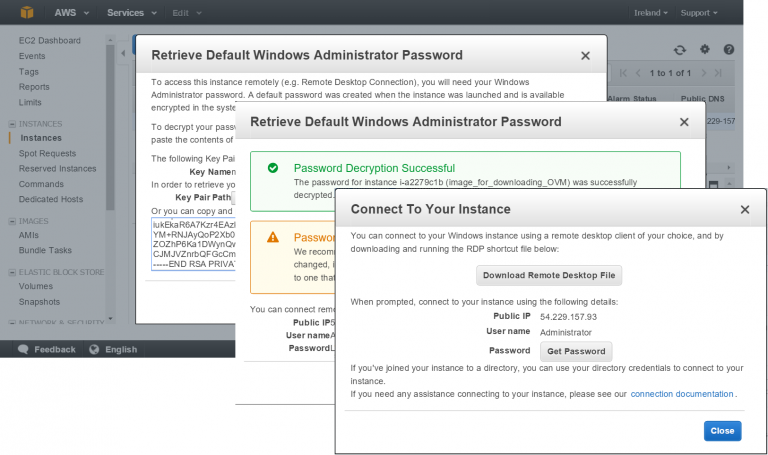Open the Services dropdown menu
Viewport: 768px width, 455px height.
pos(132,13)
